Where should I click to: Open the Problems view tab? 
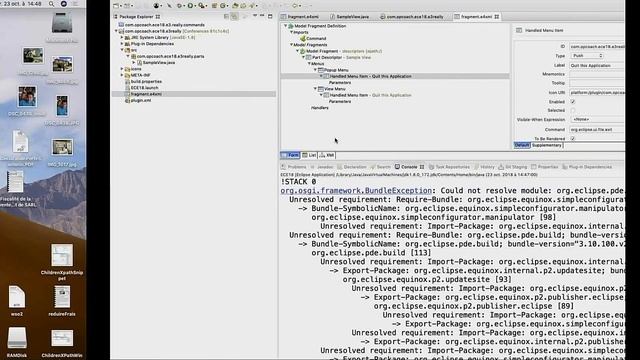click(293, 167)
